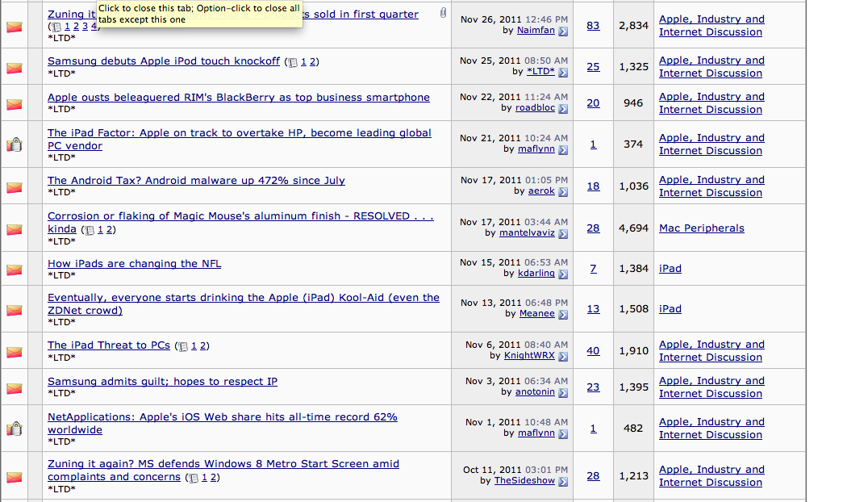Open maflynn profile in iPad Factor row
868x502 pixels.
click(536, 149)
